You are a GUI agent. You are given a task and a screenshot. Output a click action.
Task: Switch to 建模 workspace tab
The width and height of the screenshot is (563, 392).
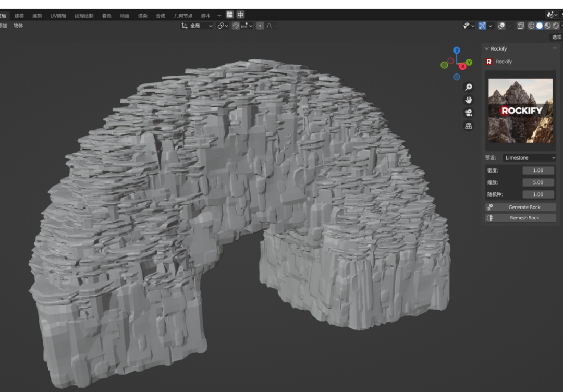click(19, 16)
